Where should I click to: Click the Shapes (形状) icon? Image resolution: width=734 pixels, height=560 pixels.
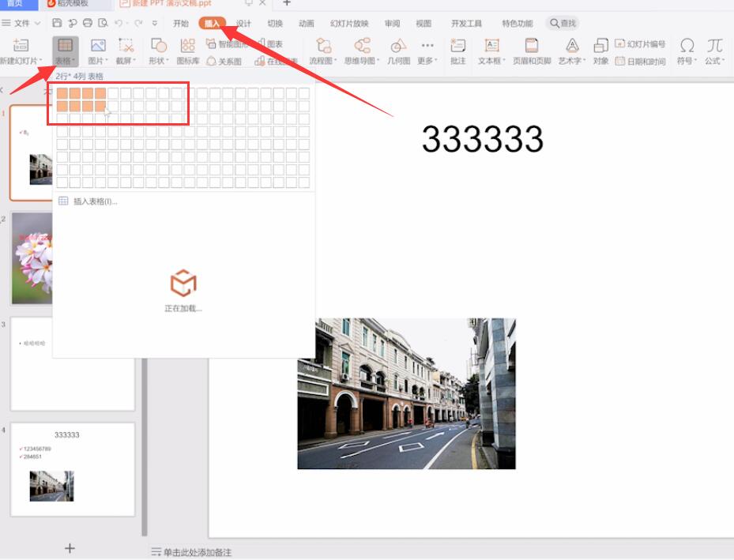(159, 45)
